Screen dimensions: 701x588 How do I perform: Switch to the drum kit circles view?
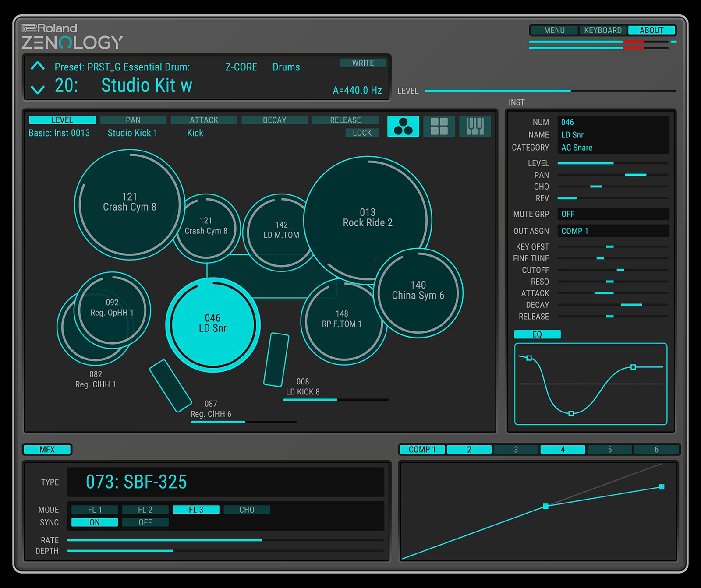click(x=403, y=127)
